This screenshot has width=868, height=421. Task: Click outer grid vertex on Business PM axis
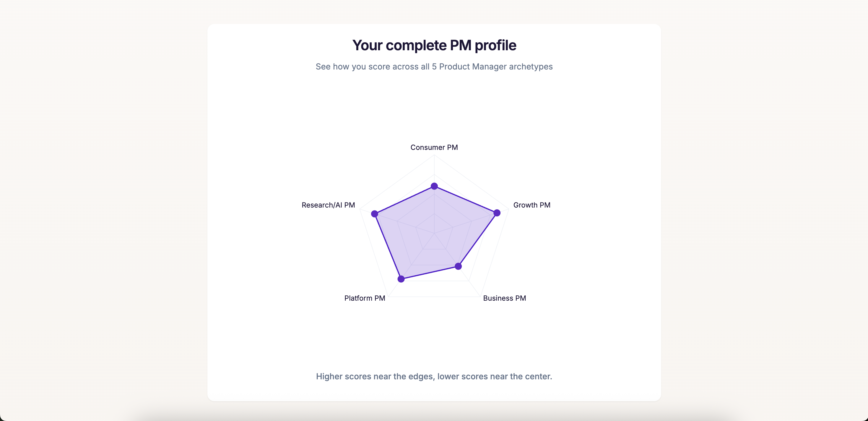click(x=480, y=296)
